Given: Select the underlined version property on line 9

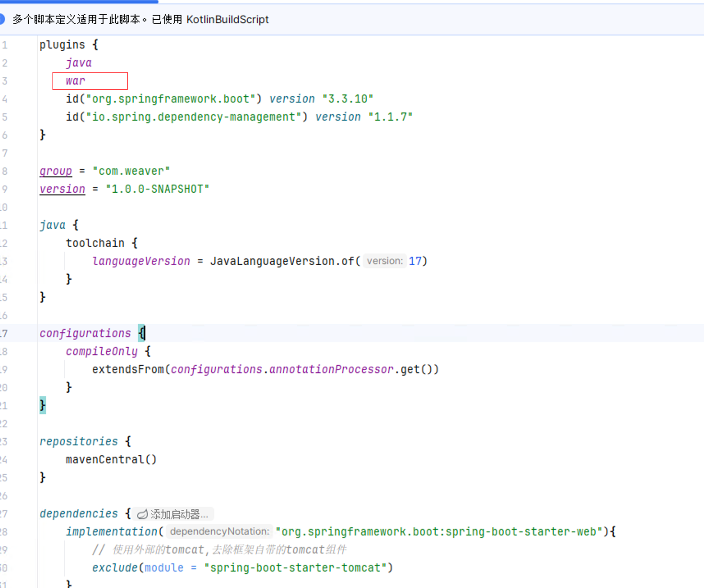Looking at the screenshot, I should tap(62, 189).
